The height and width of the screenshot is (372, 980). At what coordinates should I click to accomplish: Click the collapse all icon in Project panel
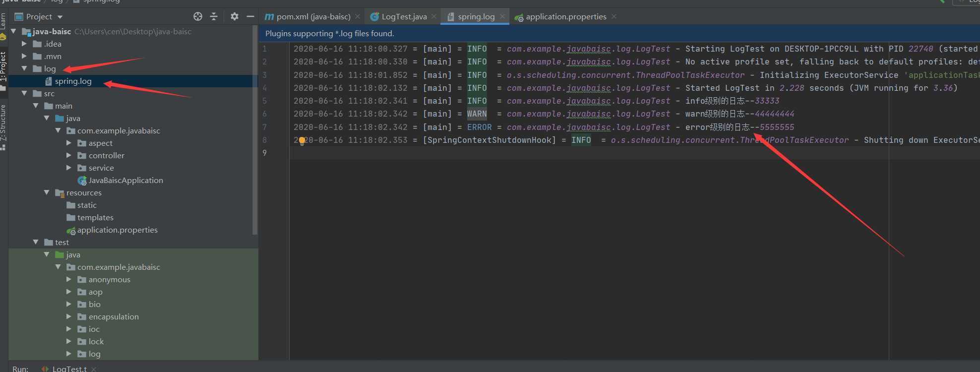click(214, 16)
